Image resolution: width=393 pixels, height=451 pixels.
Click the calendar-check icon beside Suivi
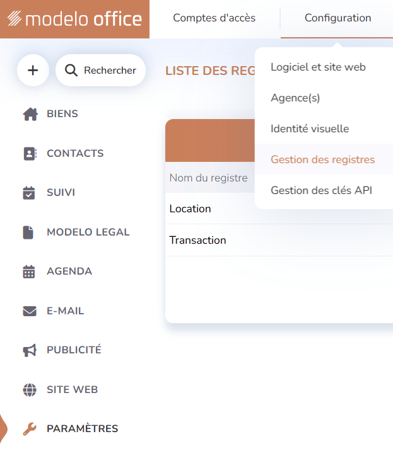coord(29,193)
